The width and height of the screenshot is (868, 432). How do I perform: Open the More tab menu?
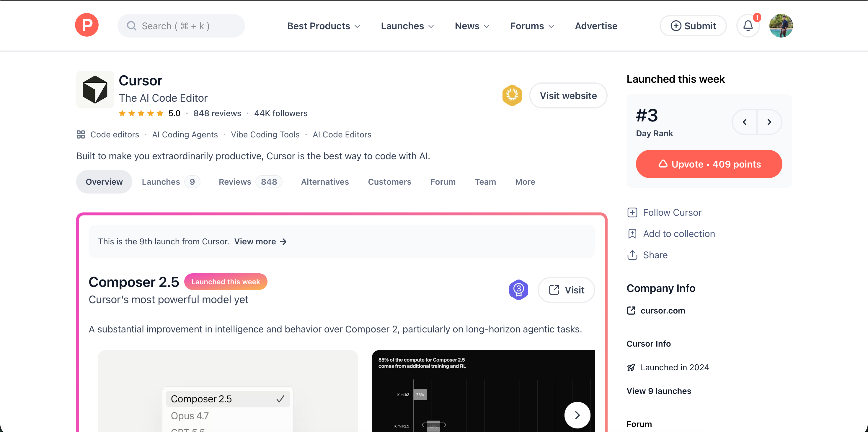click(x=525, y=182)
